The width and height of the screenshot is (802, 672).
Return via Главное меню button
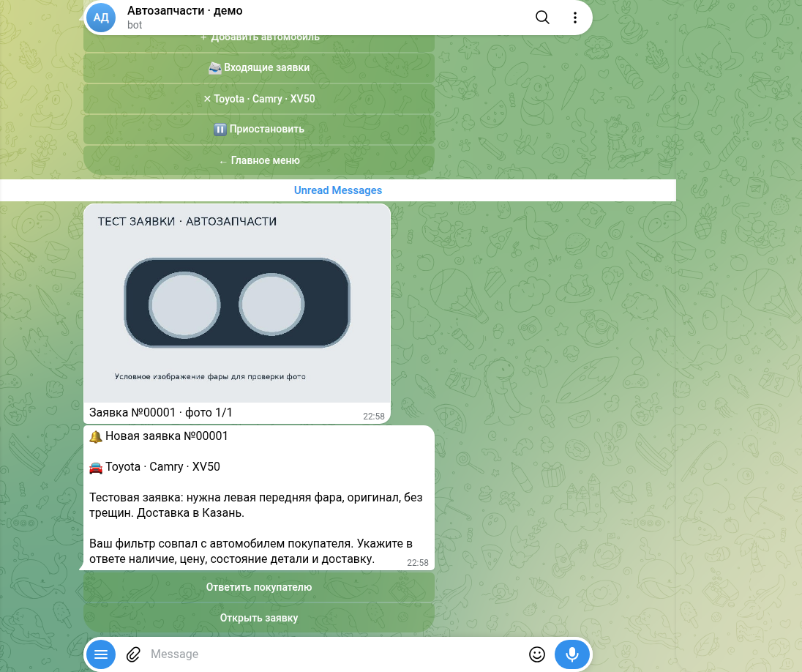(x=259, y=160)
